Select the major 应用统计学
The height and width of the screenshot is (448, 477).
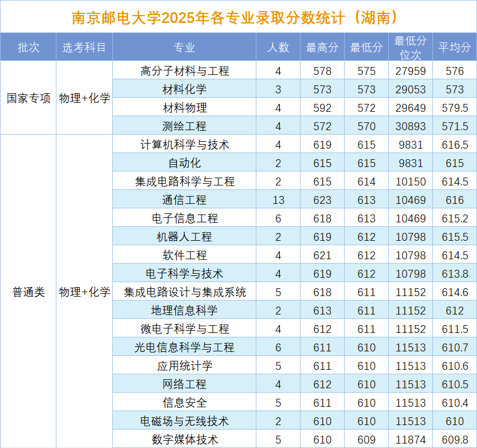[x=184, y=365]
